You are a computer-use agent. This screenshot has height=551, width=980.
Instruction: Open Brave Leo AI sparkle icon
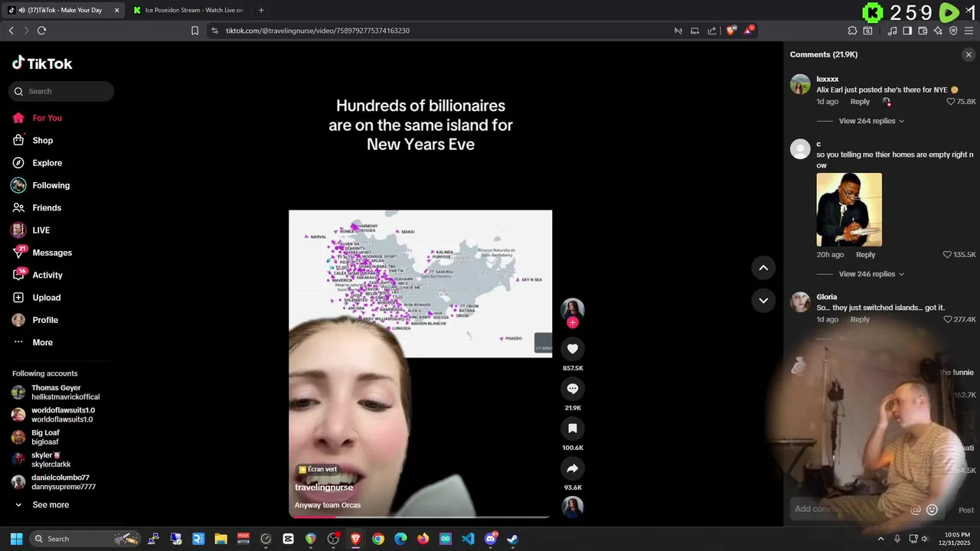pyautogui.click(x=938, y=31)
